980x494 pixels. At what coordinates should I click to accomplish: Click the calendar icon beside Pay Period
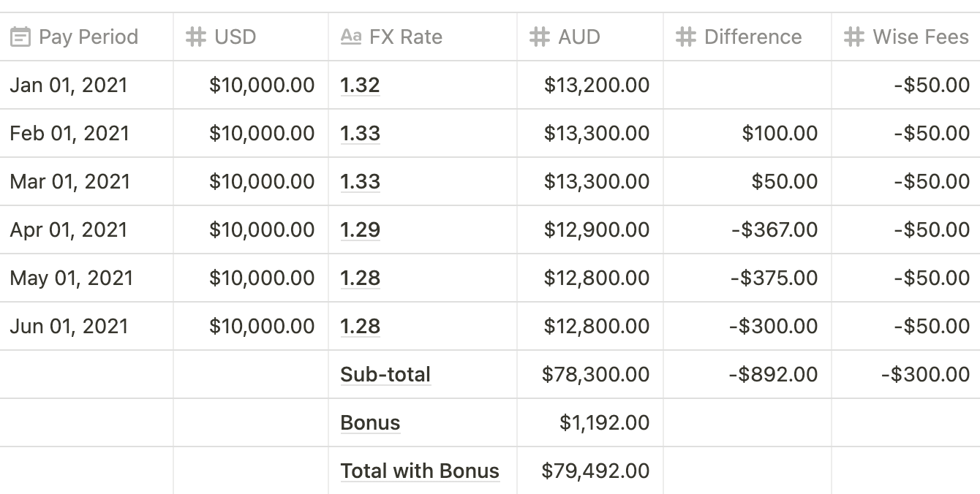click(20, 37)
